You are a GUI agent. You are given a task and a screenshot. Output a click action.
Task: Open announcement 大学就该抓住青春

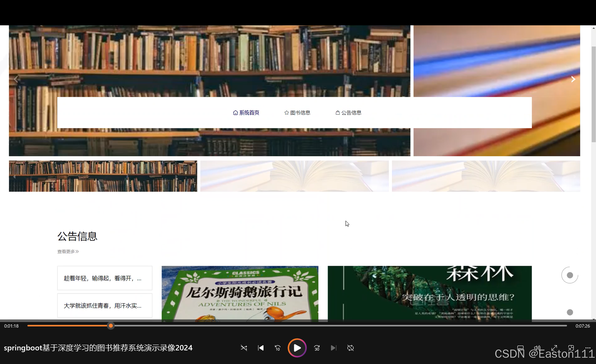[x=105, y=306]
